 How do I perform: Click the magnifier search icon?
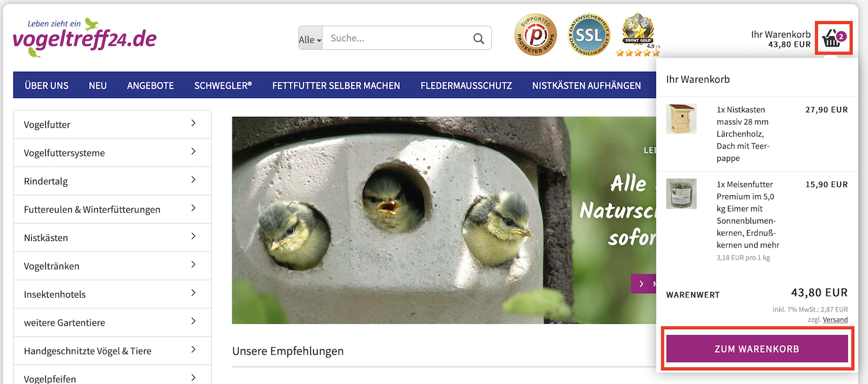479,38
